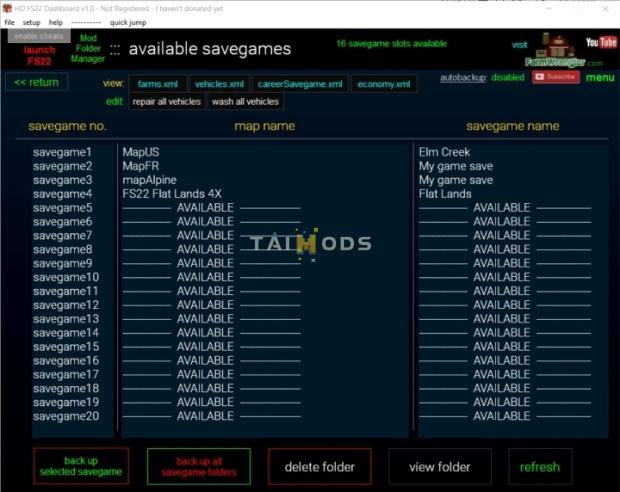Select savegame6 slot

[62, 221]
